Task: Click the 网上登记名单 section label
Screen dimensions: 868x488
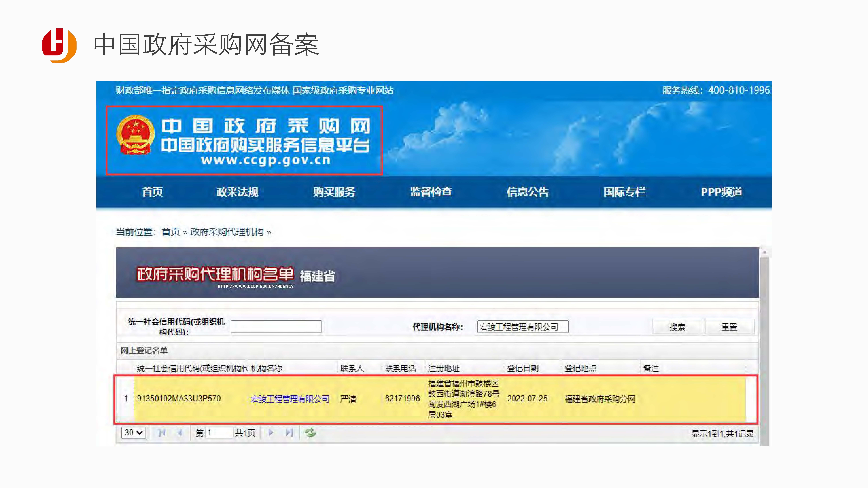Action: point(144,351)
